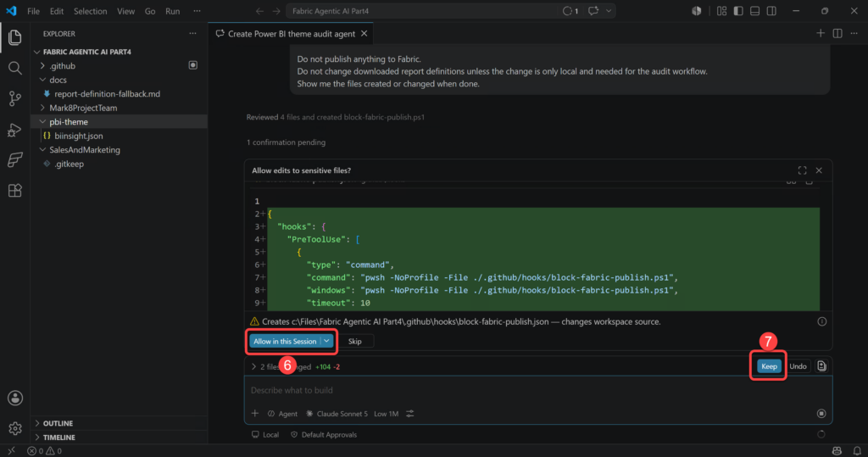Open the Source Control view
868x457 pixels.
15,98
